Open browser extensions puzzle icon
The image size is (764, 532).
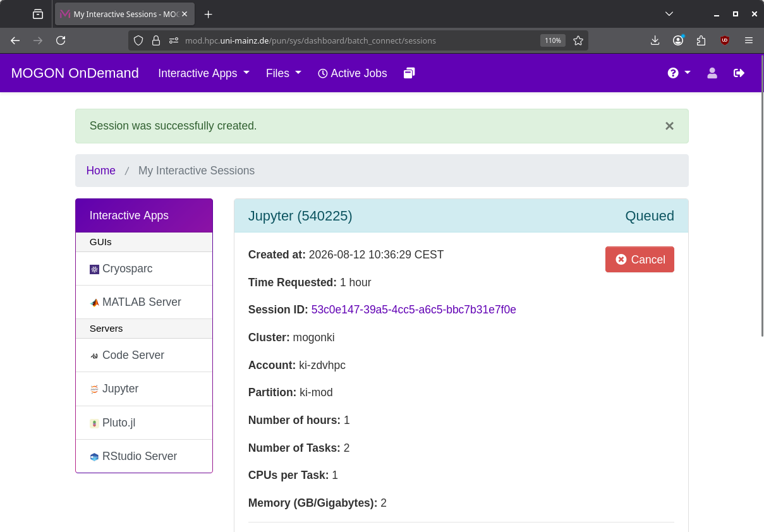pos(701,40)
